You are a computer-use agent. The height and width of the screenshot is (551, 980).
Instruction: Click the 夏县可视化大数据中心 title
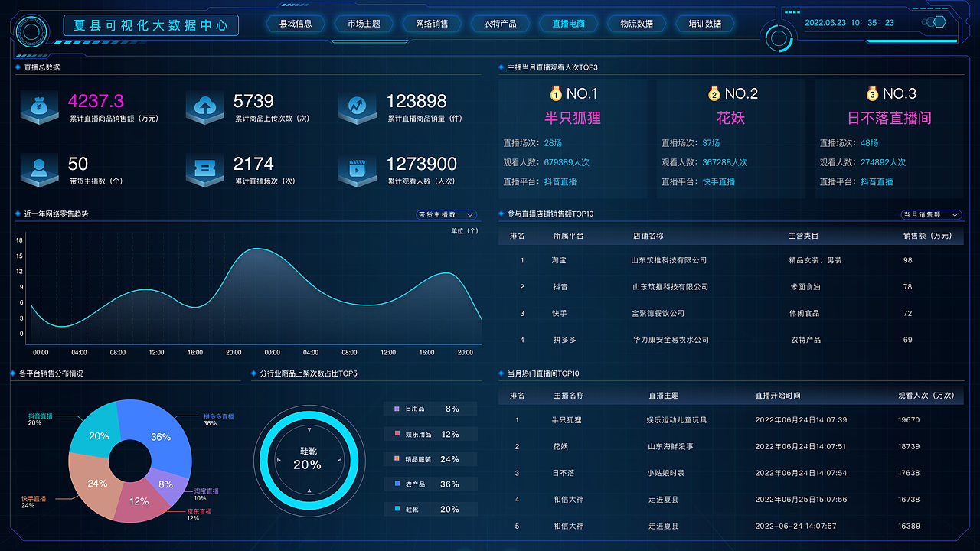coord(151,25)
